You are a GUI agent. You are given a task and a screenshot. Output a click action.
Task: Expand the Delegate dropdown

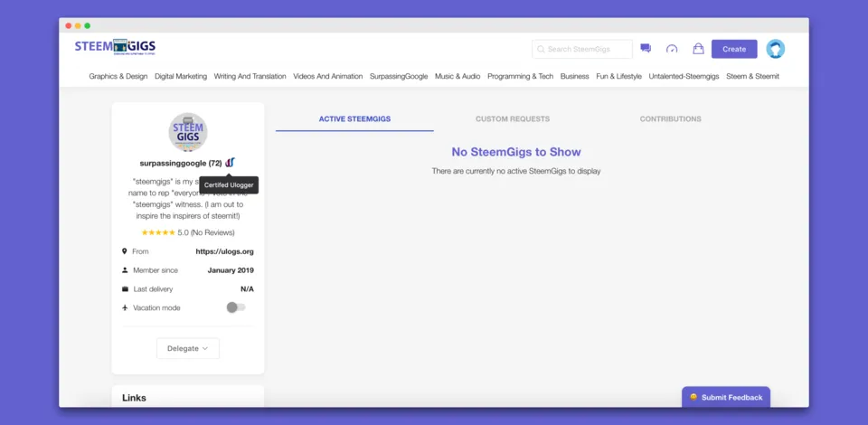coord(188,348)
